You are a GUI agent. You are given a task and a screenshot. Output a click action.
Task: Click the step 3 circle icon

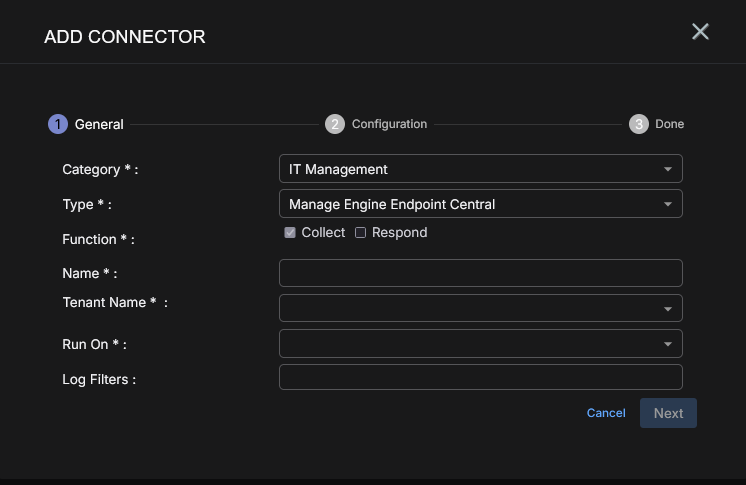pos(639,124)
